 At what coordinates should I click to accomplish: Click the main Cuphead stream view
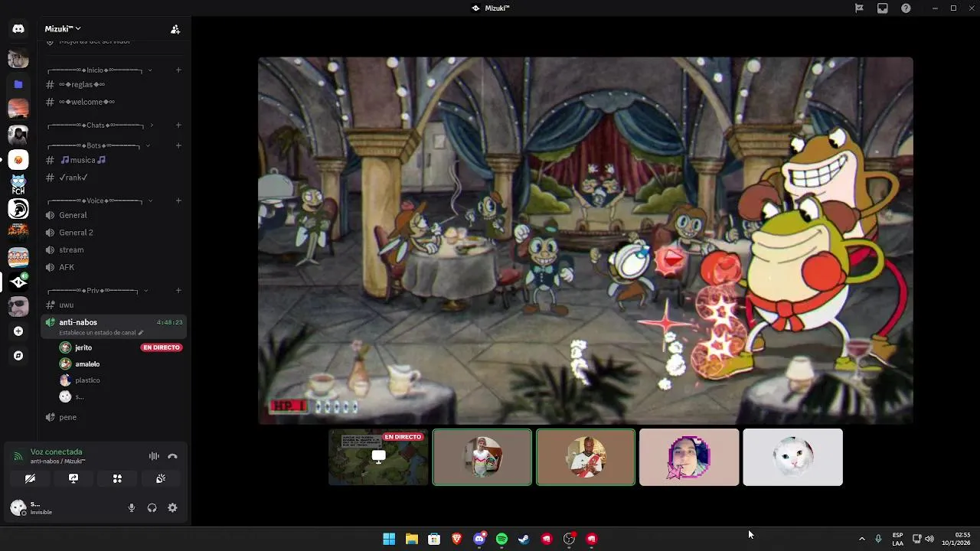[x=586, y=240]
